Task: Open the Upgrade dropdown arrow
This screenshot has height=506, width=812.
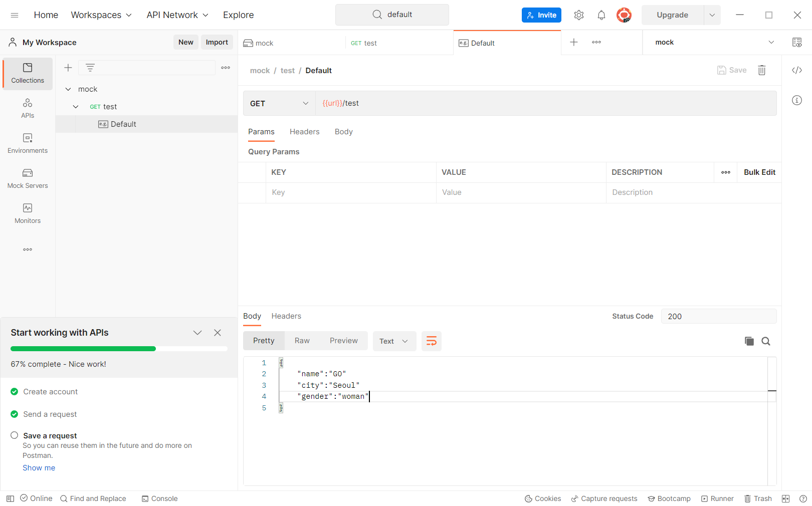Action: pos(712,15)
